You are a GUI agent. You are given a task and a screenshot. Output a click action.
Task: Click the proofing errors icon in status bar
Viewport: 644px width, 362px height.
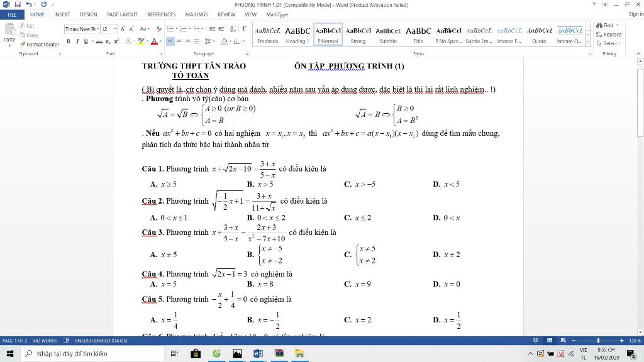(67, 340)
